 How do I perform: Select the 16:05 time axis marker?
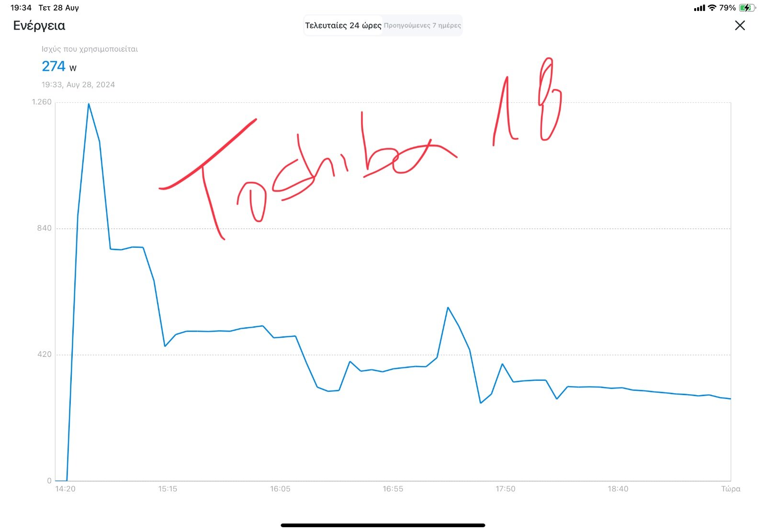coord(280,488)
